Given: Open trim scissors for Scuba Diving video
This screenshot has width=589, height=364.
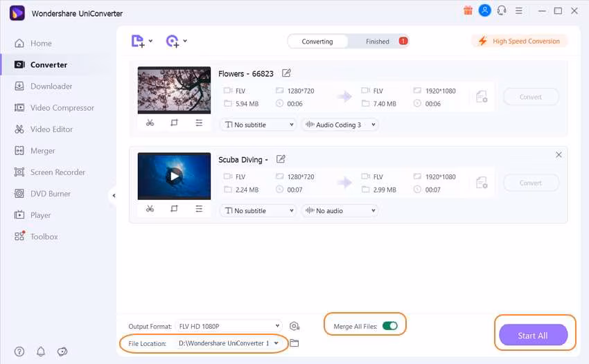Looking at the screenshot, I should (x=150, y=209).
